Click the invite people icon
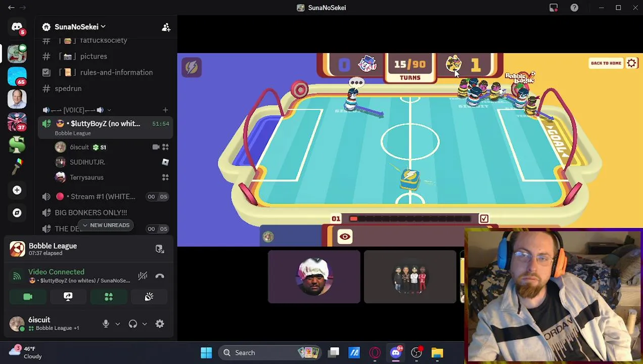 166,27
